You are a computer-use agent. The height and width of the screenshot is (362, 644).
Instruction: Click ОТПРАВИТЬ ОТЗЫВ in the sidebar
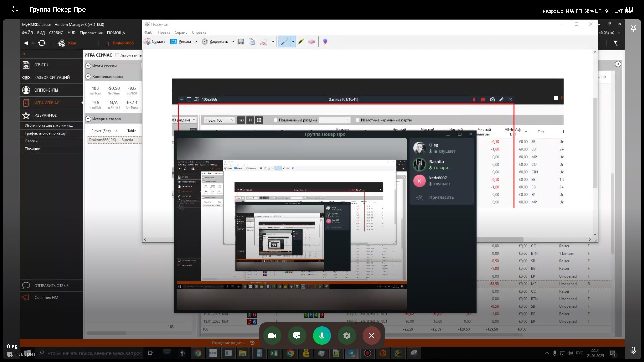[x=51, y=286]
